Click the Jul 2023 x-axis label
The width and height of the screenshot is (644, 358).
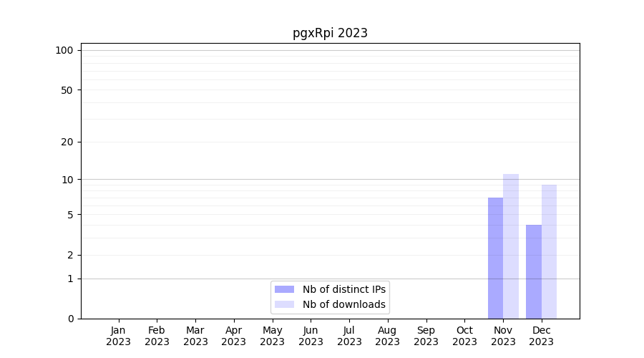[349, 336]
